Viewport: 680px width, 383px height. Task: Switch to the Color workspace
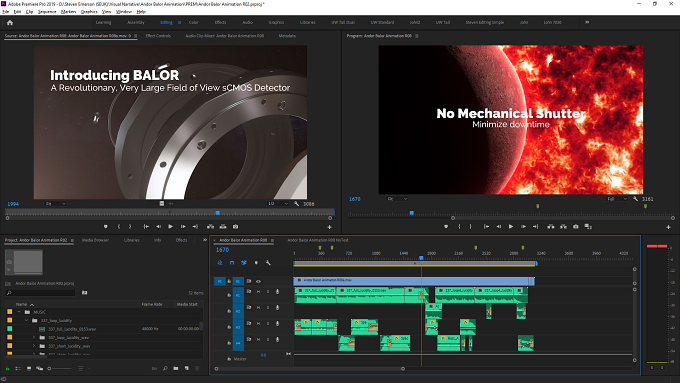[193, 22]
